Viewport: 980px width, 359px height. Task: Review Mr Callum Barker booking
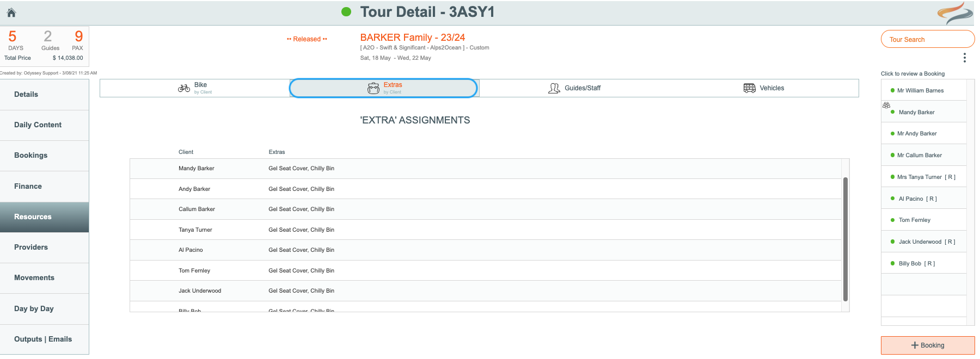924,155
